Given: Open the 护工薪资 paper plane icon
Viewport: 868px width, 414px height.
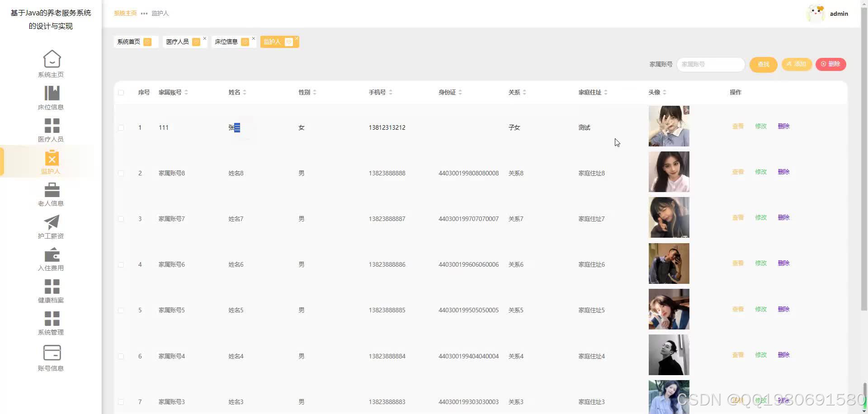Looking at the screenshot, I should 52,222.
